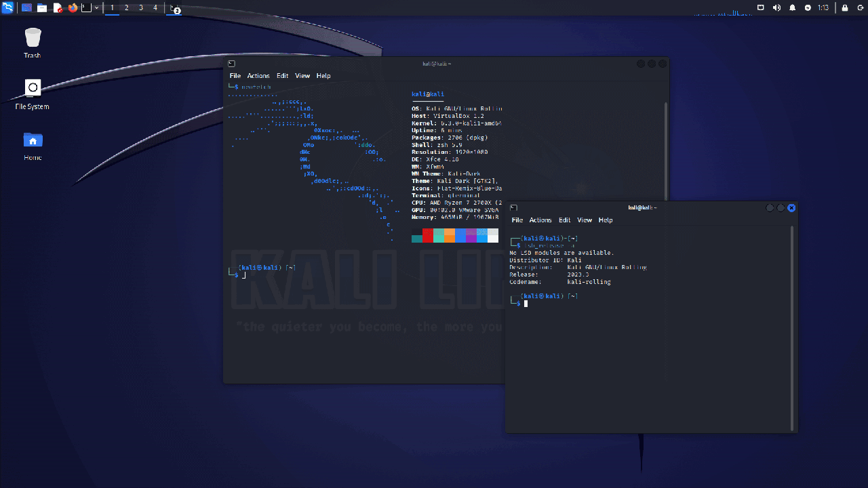Screen dimensions: 868x488
Task: Open Actions menu in neofetch terminal
Action: coord(258,76)
